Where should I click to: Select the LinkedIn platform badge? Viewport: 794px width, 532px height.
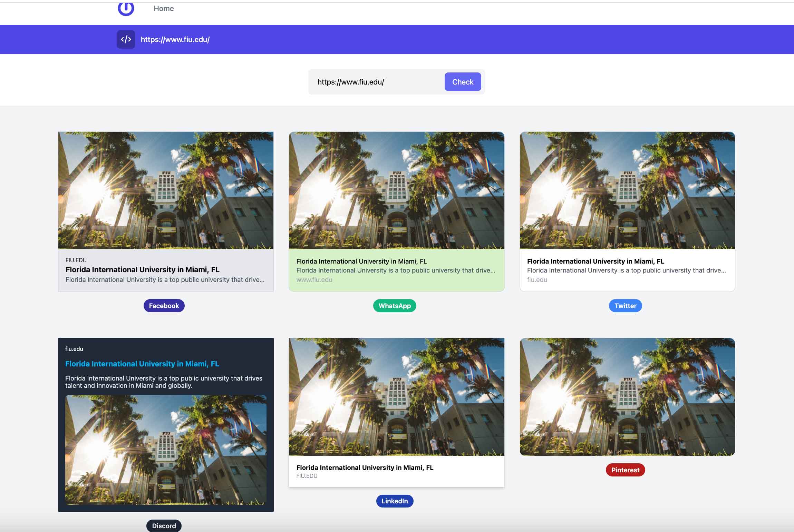[x=395, y=501]
